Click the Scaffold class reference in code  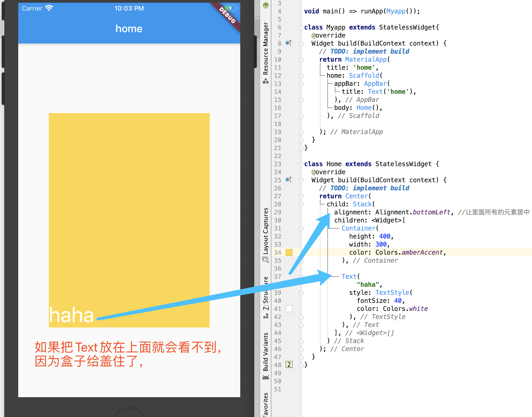[364, 76]
